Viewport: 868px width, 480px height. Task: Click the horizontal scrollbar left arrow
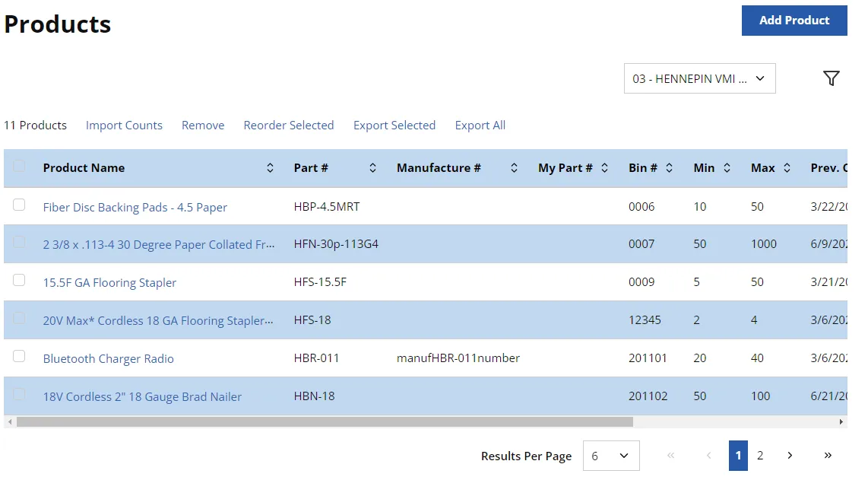tap(9, 421)
